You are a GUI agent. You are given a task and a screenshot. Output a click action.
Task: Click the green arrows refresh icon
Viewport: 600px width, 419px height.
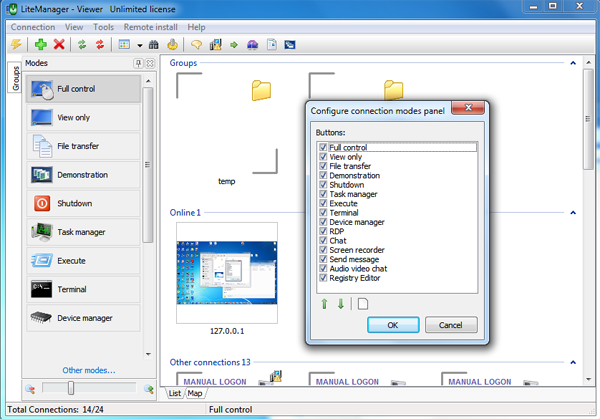point(82,44)
